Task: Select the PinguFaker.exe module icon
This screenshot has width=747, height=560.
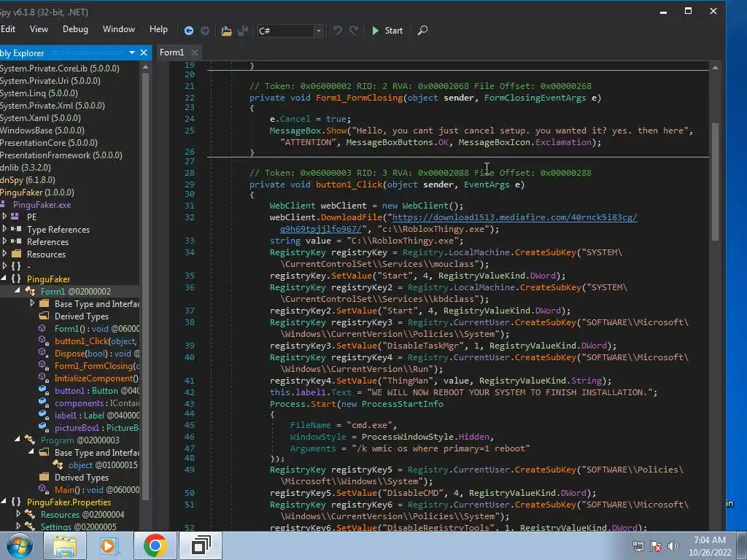Action: click(x=4, y=204)
